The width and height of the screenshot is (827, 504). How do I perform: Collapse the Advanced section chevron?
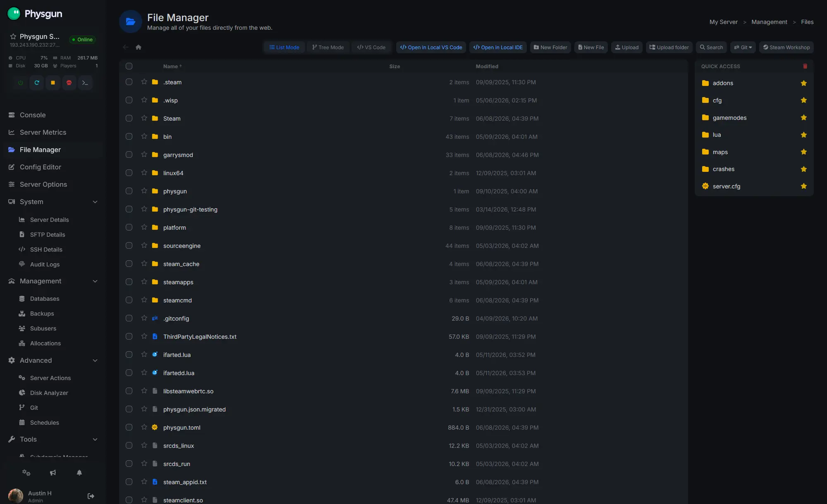coord(95,361)
